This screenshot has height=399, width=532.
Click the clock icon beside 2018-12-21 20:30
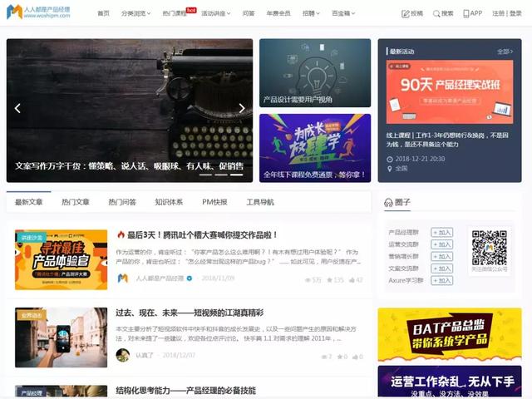[x=390, y=159]
